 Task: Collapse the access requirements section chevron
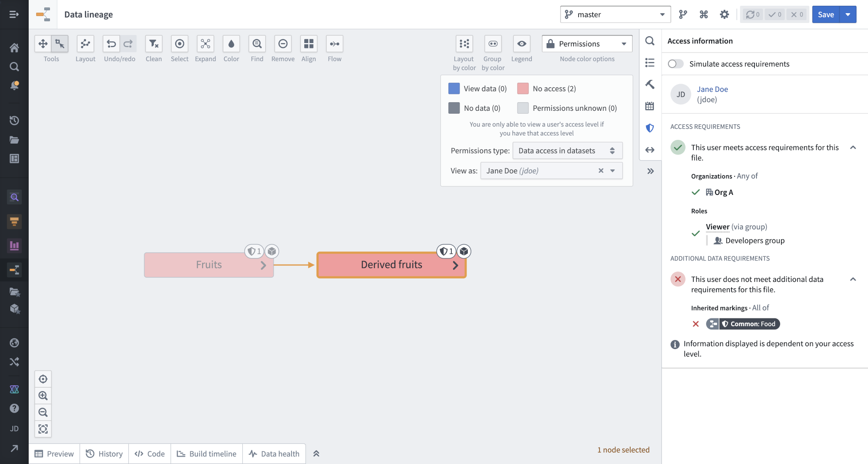point(853,147)
